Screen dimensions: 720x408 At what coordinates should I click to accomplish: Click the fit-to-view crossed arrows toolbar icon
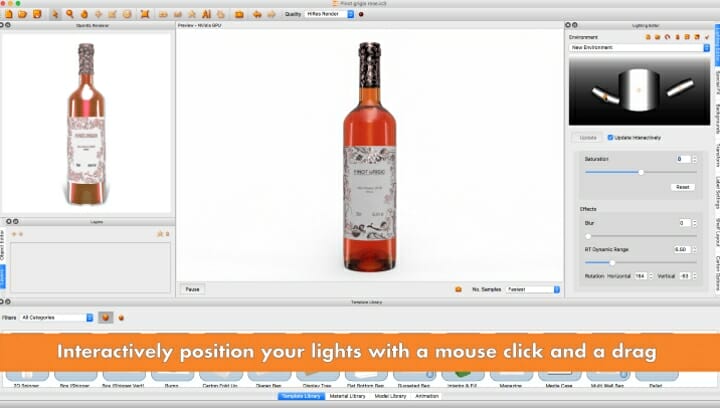coord(145,14)
